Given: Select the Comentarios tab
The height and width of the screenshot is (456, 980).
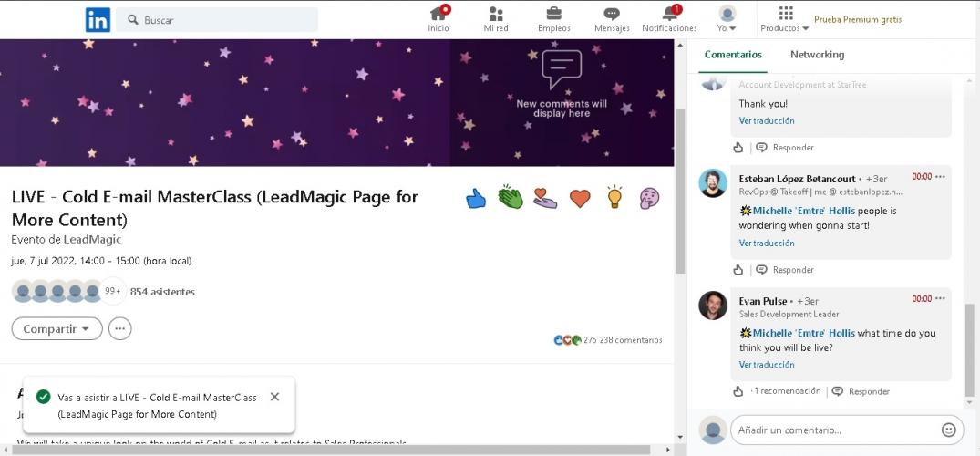Looking at the screenshot, I should click(733, 55).
